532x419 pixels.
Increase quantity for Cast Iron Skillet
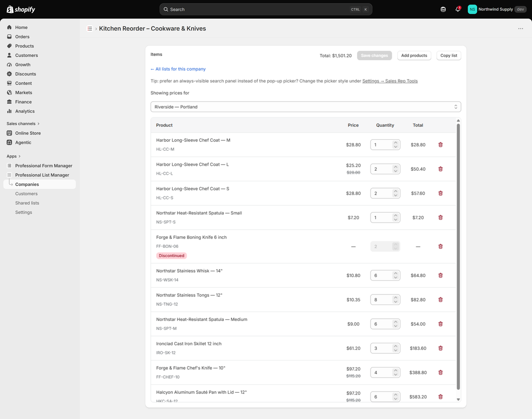point(395,346)
